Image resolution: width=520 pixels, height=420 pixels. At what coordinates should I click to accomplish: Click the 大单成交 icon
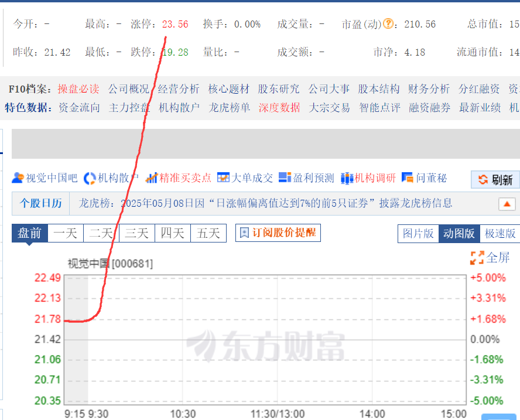click(223, 178)
